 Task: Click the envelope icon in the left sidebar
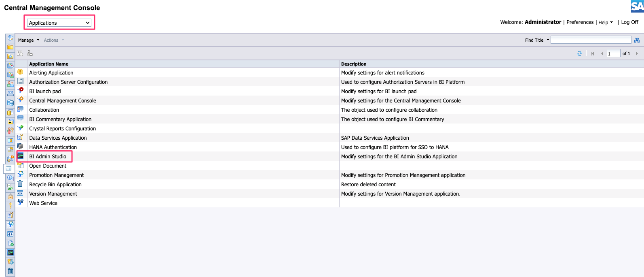(x=11, y=94)
